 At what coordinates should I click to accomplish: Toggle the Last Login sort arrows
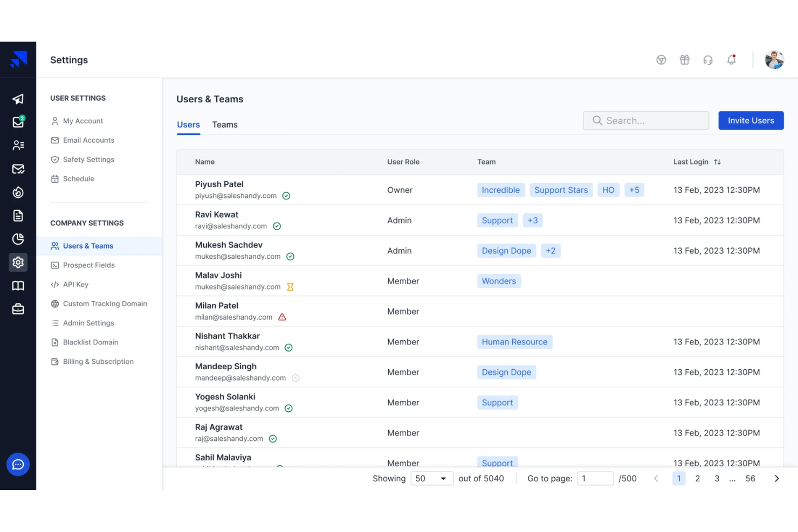point(718,162)
